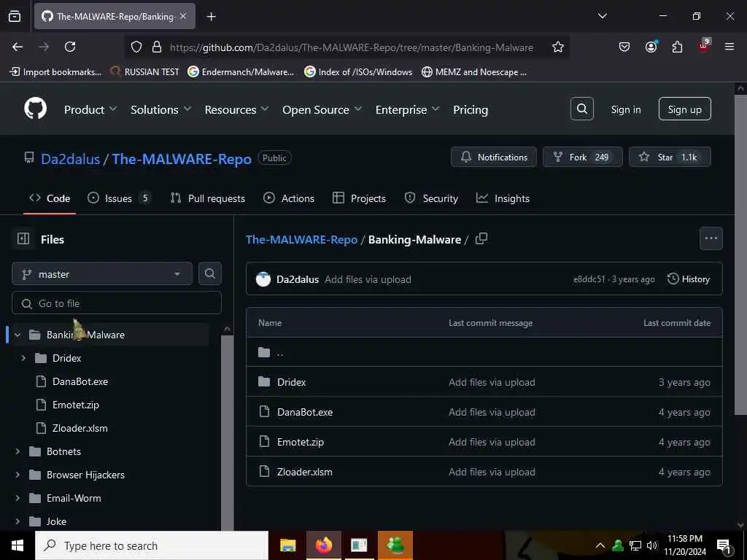The height and width of the screenshot is (560, 747).
Task: Open the volume icon in system tray
Action: click(x=651, y=545)
